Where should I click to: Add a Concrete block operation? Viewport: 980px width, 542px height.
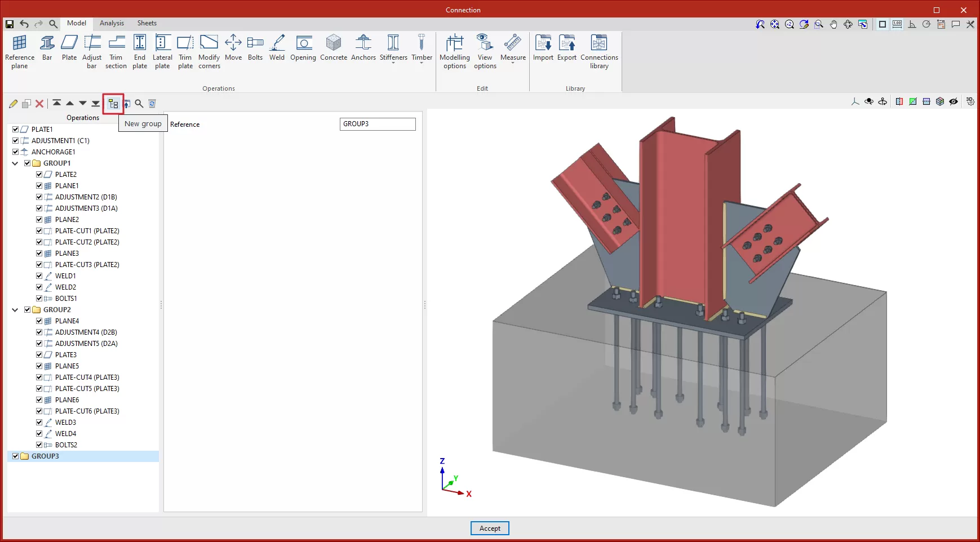pyautogui.click(x=334, y=48)
